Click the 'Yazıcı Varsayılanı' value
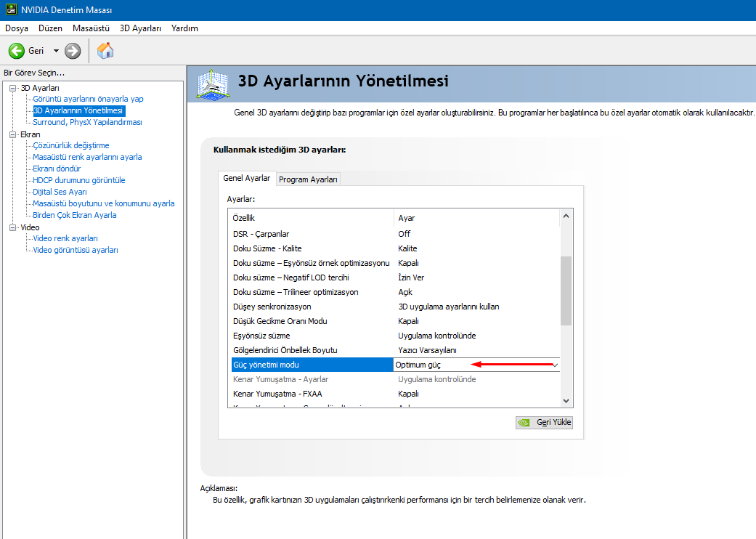756x539 pixels. coord(427,350)
